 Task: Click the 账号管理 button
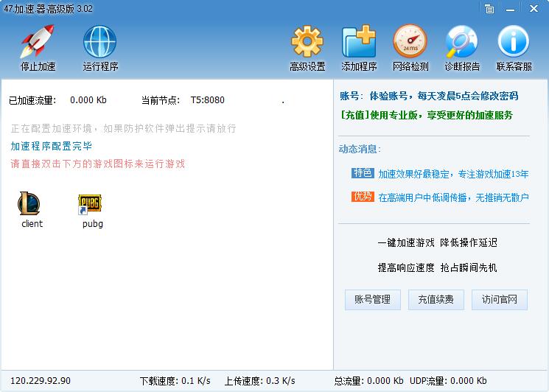coord(373,300)
